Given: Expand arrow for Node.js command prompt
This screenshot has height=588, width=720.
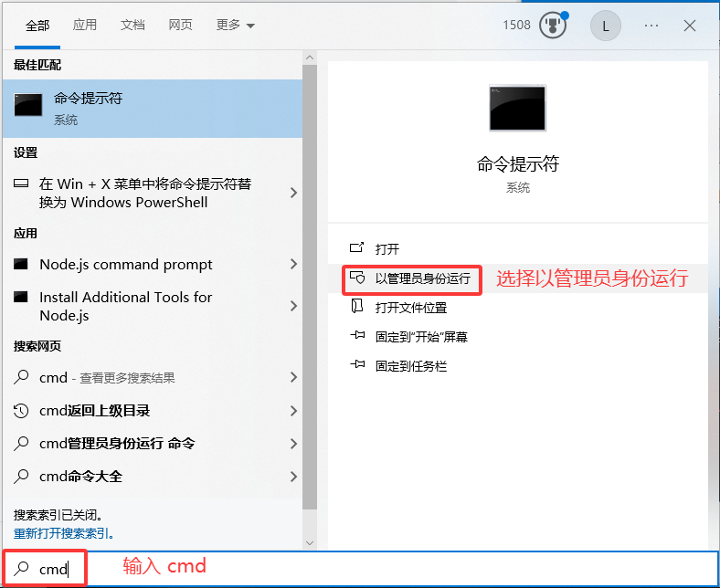Looking at the screenshot, I should click(x=294, y=264).
